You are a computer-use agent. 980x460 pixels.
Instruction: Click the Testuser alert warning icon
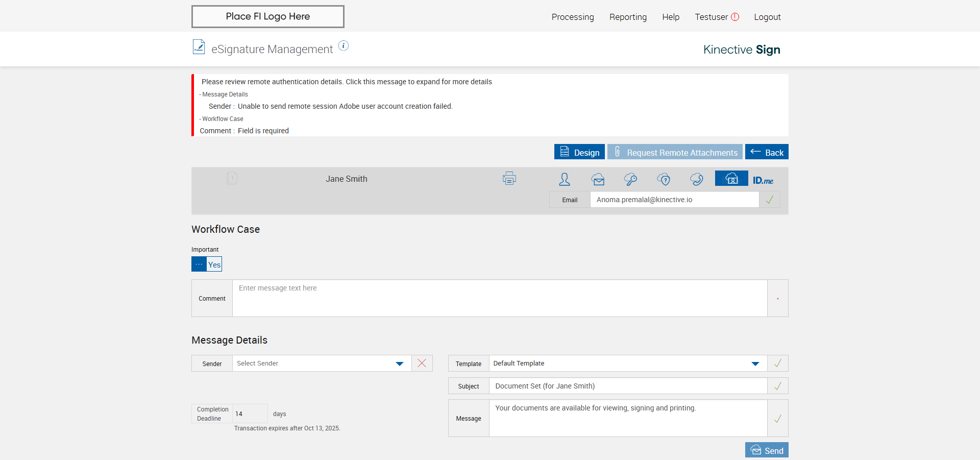[735, 17]
